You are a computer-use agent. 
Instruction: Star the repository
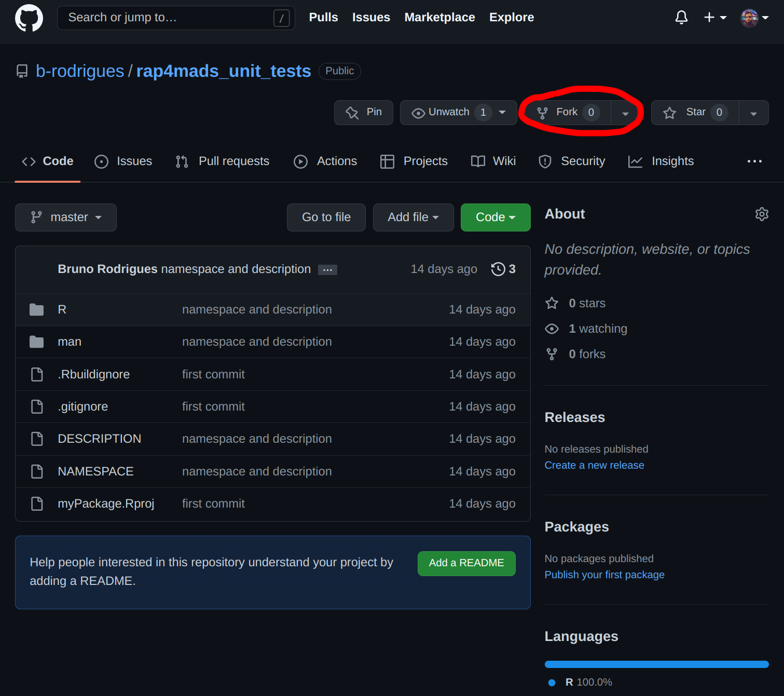(x=695, y=113)
